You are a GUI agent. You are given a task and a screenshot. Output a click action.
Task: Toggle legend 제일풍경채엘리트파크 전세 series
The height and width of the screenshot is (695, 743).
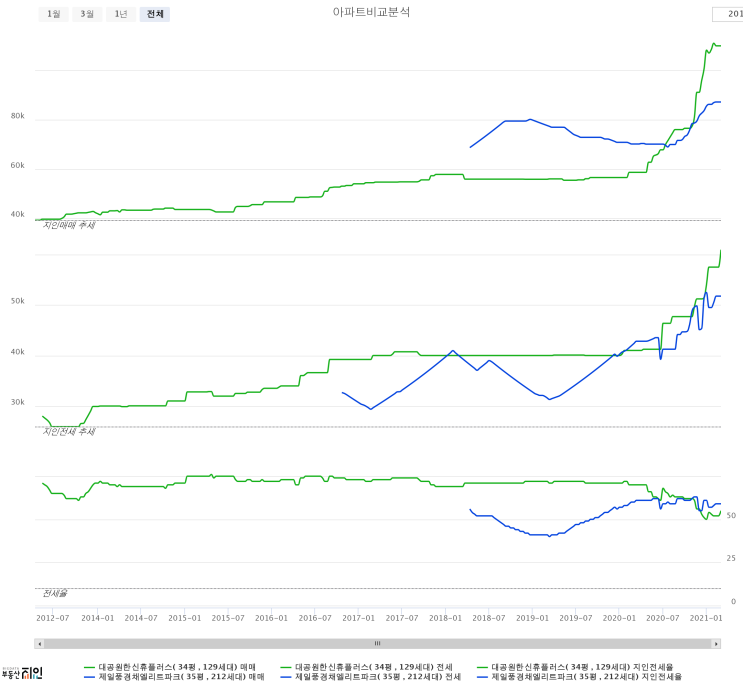371,677
